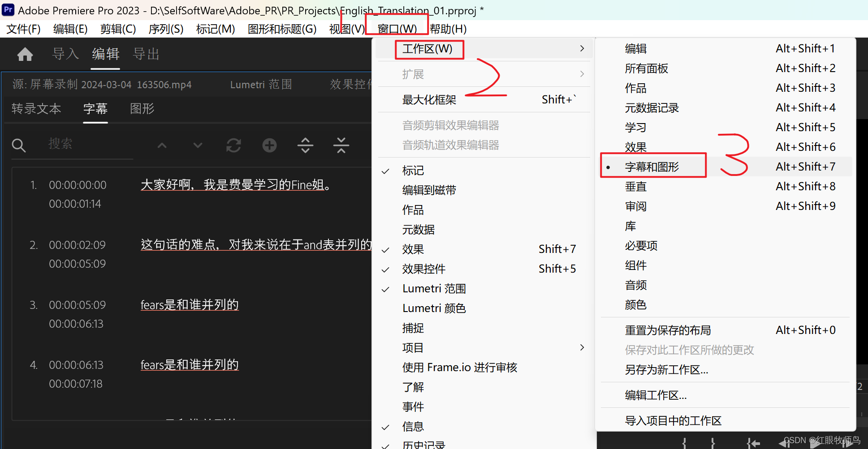
Task: Toggle the 标记 panel checkmark entry
Action: point(484,171)
